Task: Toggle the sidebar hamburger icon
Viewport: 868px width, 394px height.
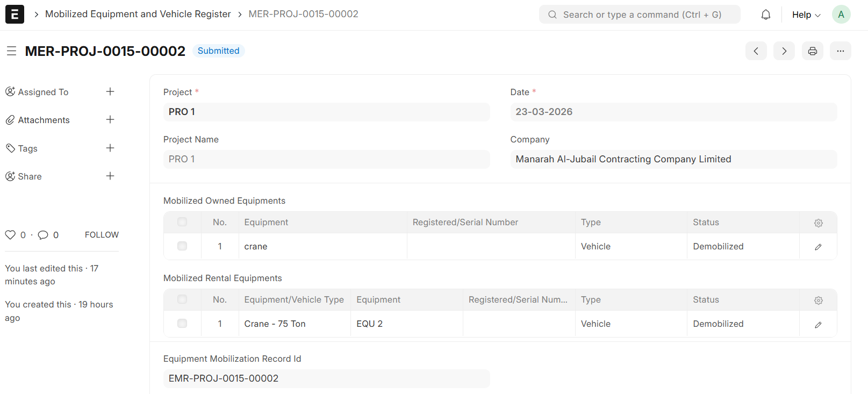Action: (11, 51)
